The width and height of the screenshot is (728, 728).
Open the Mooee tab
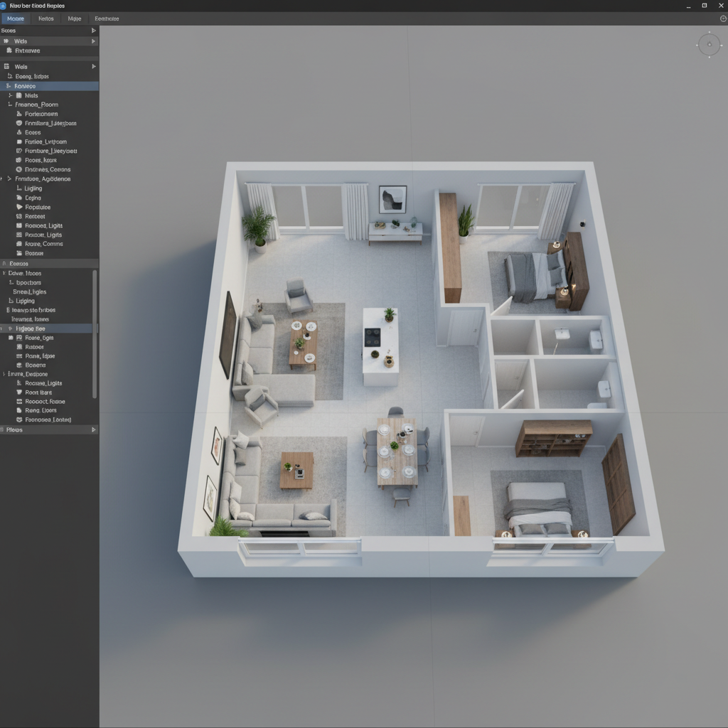tap(16, 18)
